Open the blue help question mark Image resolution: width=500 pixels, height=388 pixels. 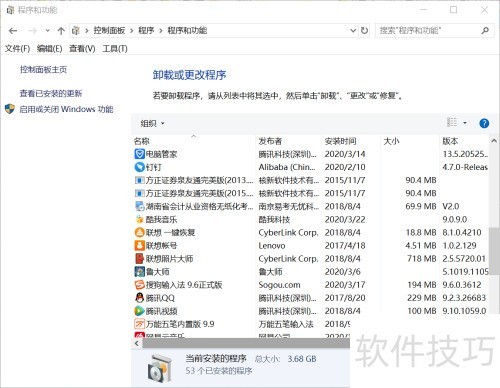[484, 123]
